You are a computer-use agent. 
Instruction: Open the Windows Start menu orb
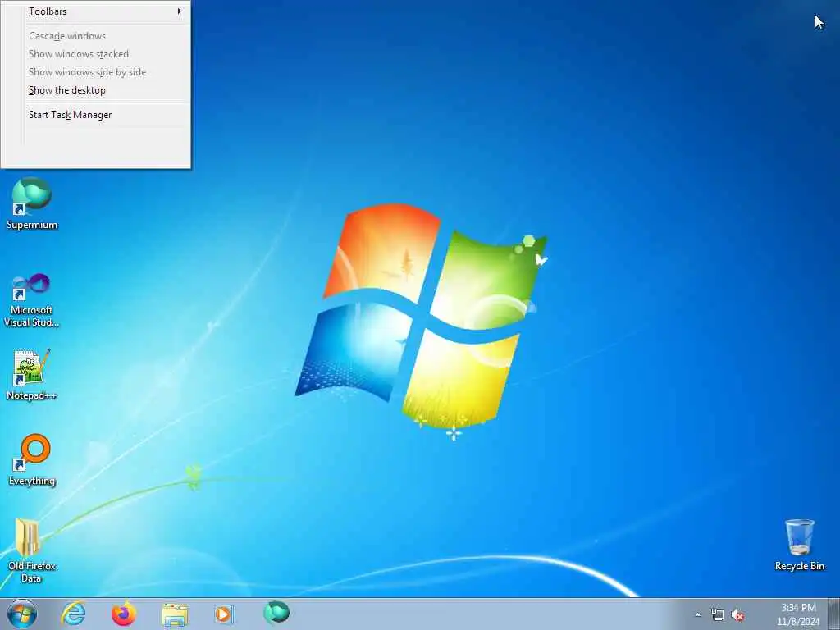[x=22, y=614]
